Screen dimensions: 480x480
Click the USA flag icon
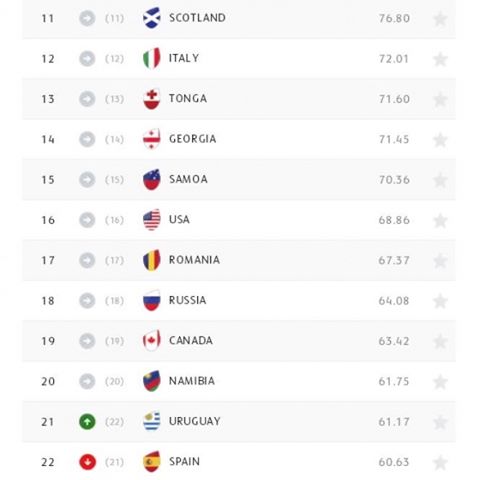click(x=152, y=220)
